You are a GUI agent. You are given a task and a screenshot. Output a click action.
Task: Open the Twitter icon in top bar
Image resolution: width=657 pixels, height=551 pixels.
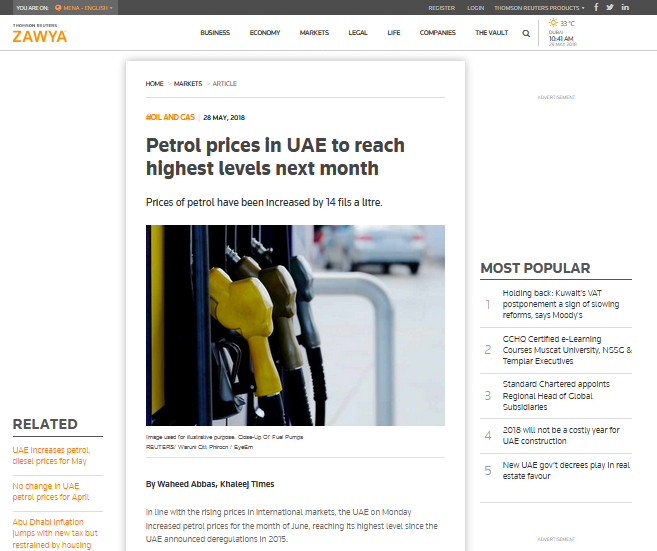pyautogui.click(x=610, y=7)
